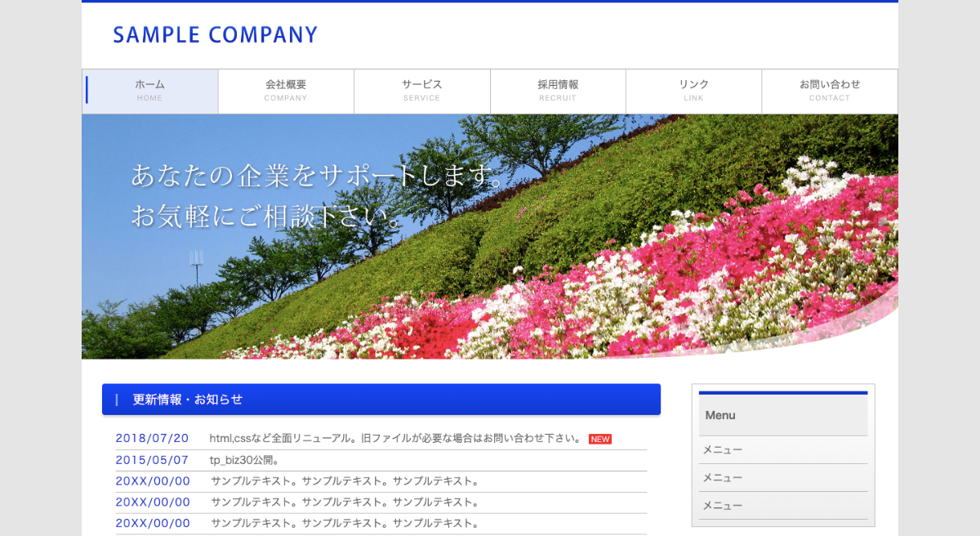980x536 pixels.
Task: Open the html,css renewal news entry
Action: (x=395, y=439)
